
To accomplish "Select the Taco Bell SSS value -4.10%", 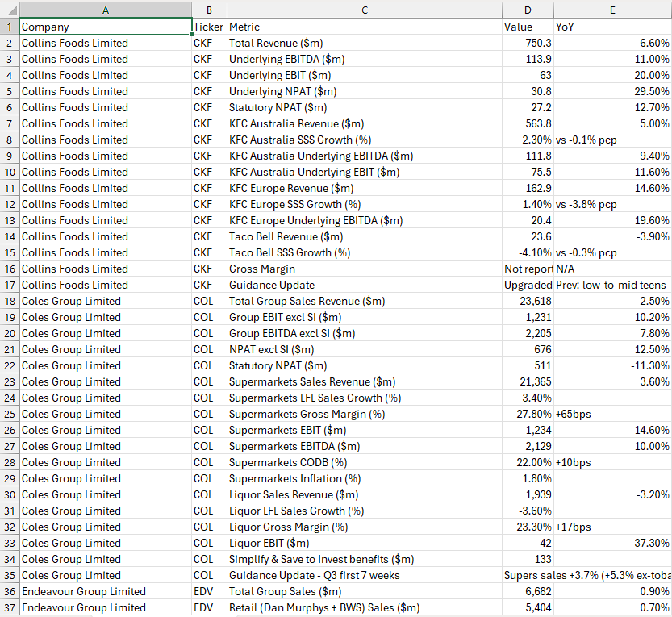I will (x=528, y=252).
